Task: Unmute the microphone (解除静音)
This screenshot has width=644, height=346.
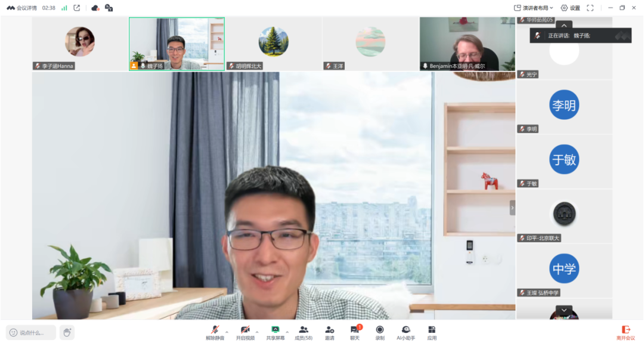Action: click(215, 332)
